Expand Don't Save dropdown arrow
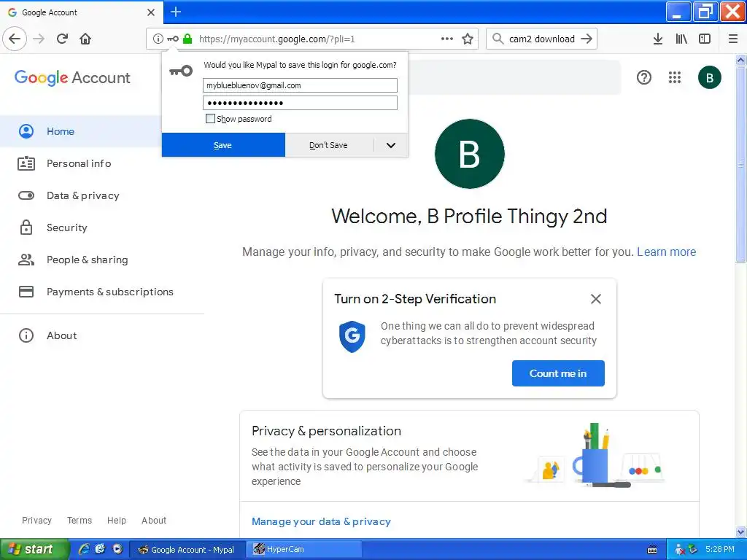The height and width of the screenshot is (560, 747). click(391, 145)
